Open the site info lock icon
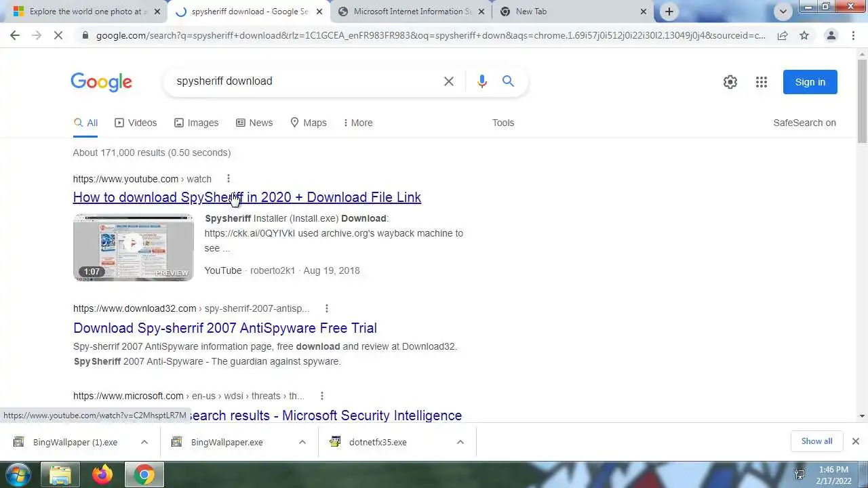The height and width of the screenshot is (488, 868). pos(85,35)
